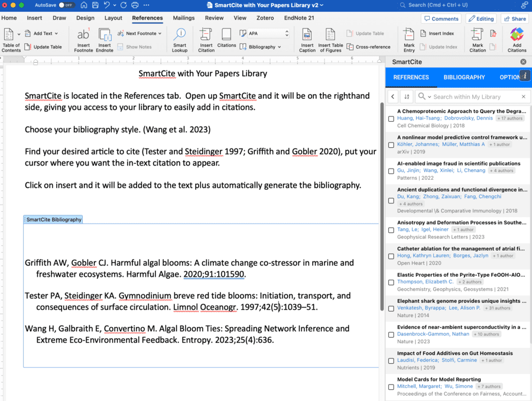532x401 pixels.
Task: Undo the last action
Action: 107,5
